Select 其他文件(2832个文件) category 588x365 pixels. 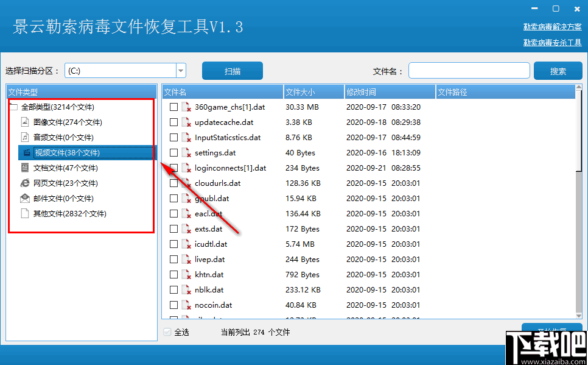click(70, 214)
